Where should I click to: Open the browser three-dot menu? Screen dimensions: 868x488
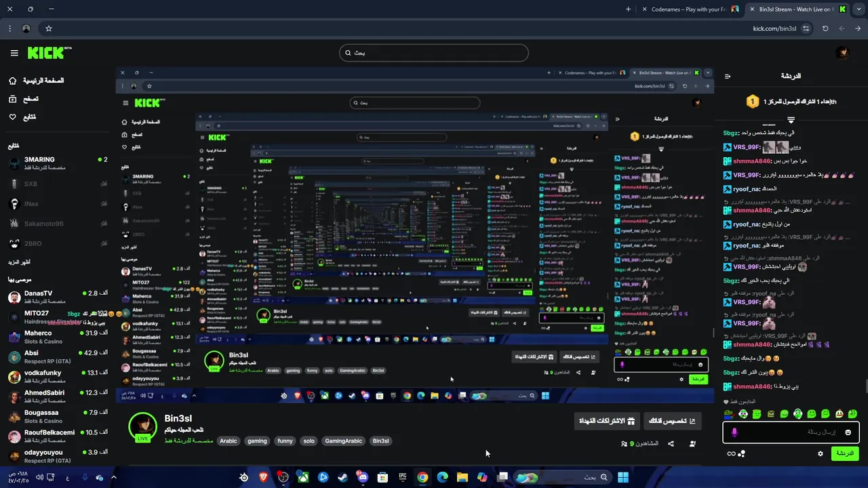pos(9,28)
